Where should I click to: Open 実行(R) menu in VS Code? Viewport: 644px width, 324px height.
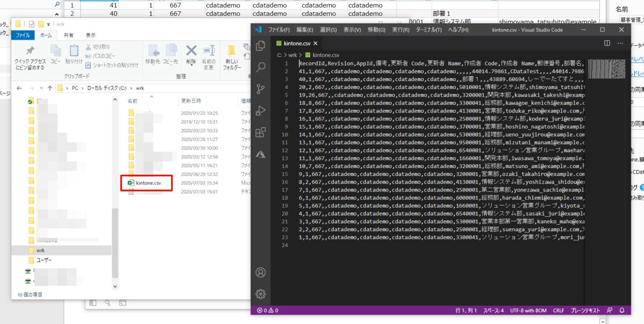(x=401, y=30)
